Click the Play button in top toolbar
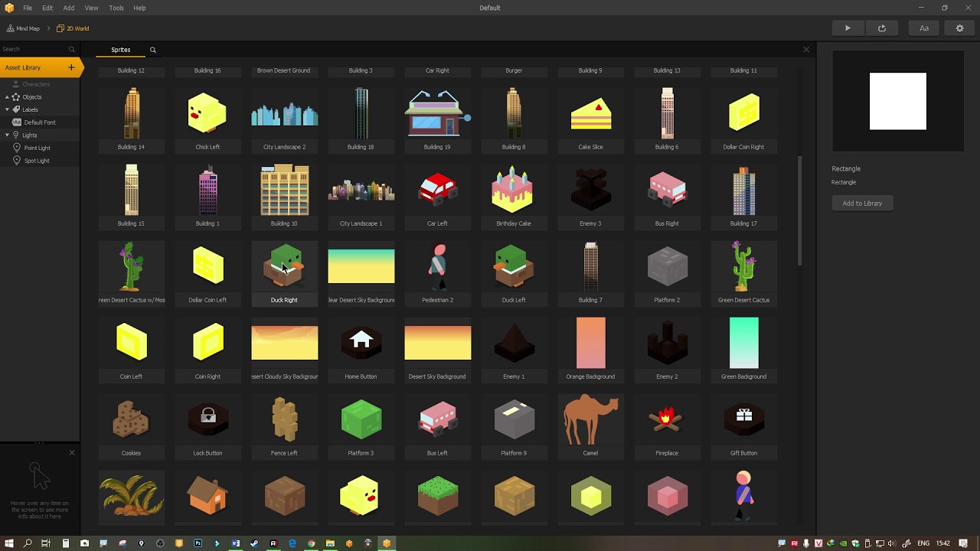 (x=848, y=28)
